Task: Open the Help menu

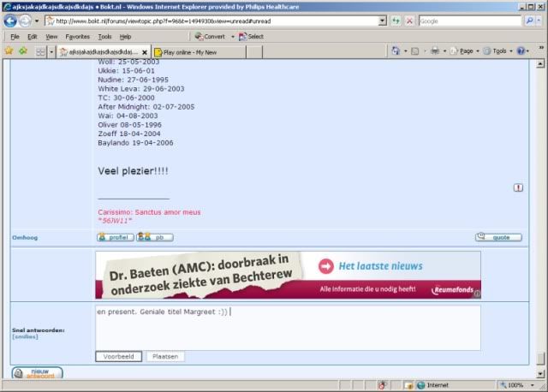Action: coord(125,36)
